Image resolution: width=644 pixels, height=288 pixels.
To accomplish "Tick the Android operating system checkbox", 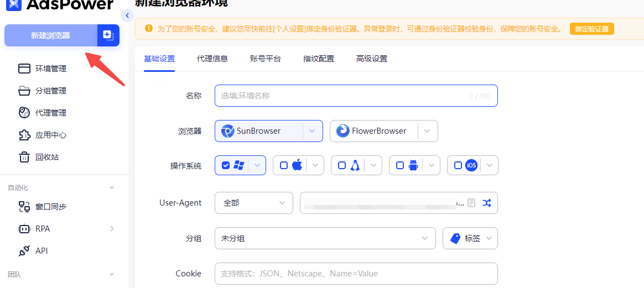I will coord(400,165).
